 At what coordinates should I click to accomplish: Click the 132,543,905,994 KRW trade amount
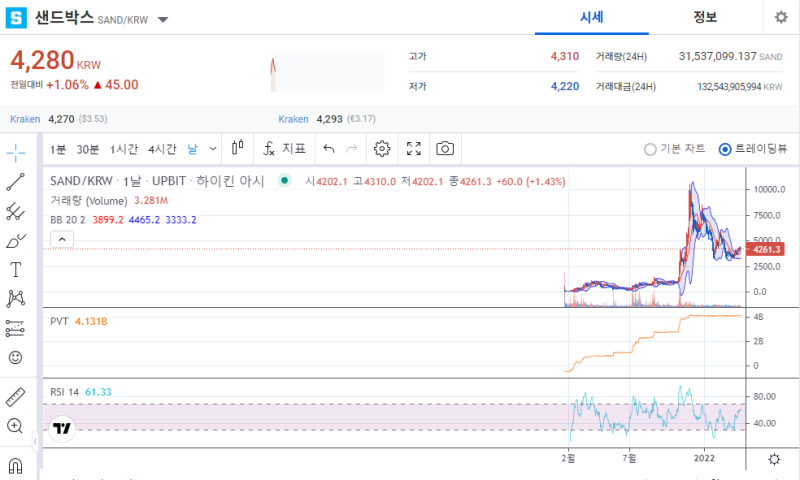740,87
